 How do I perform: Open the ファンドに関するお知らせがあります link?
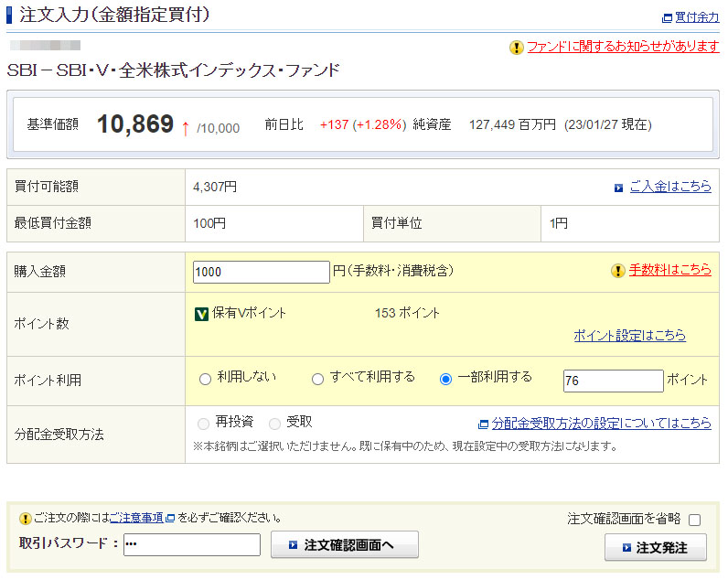(623, 47)
